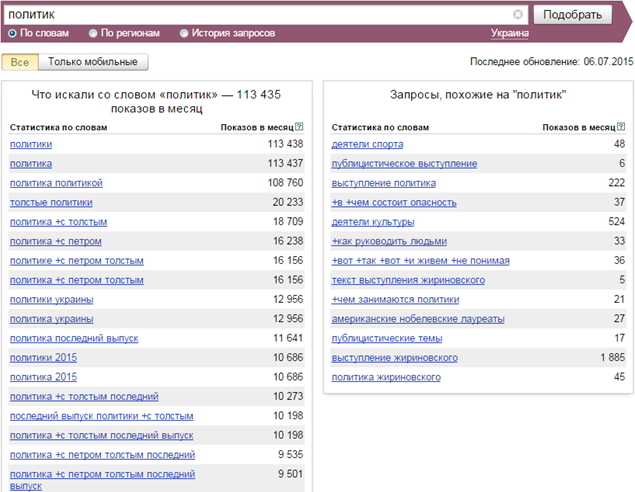Open the 'политика +с петром толстым' link
This screenshot has width=635, height=492.
coord(77,280)
